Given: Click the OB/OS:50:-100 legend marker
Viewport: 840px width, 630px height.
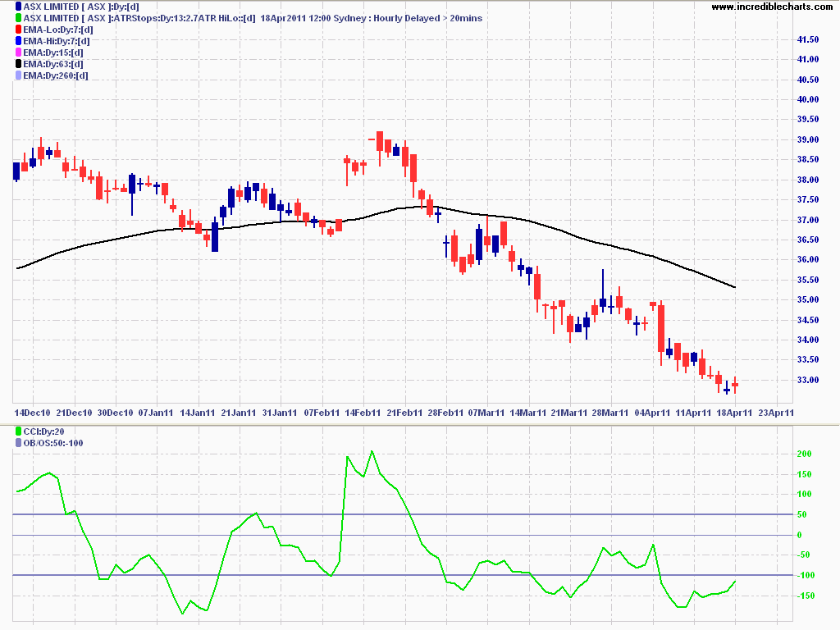Looking at the screenshot, I should coord(7,443).
